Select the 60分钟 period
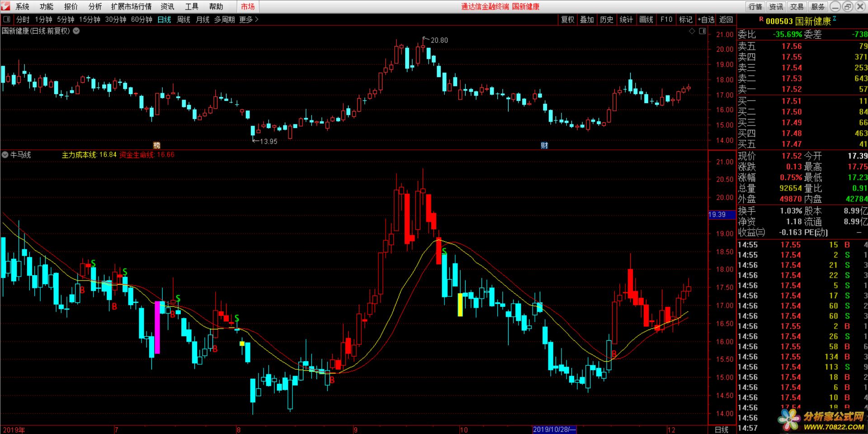868x434 pixels. pyautogui.click(x=142, y=19)
